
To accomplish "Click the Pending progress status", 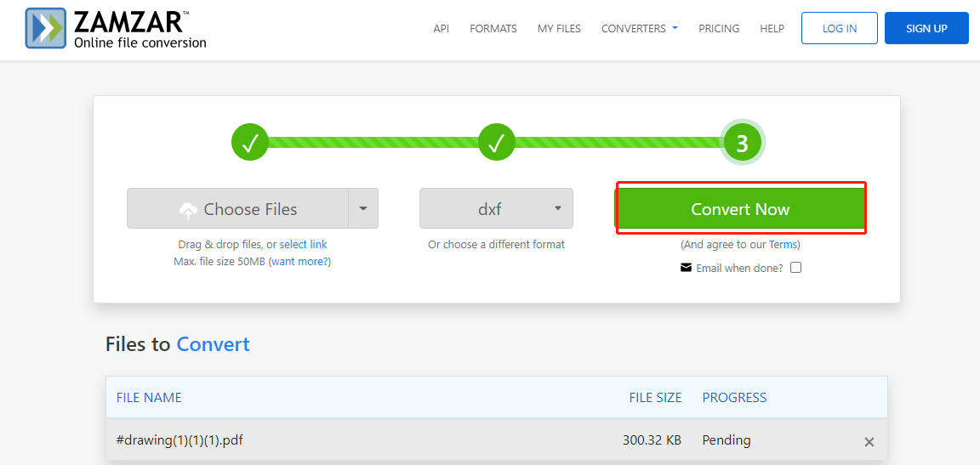I will coord(726,440).
